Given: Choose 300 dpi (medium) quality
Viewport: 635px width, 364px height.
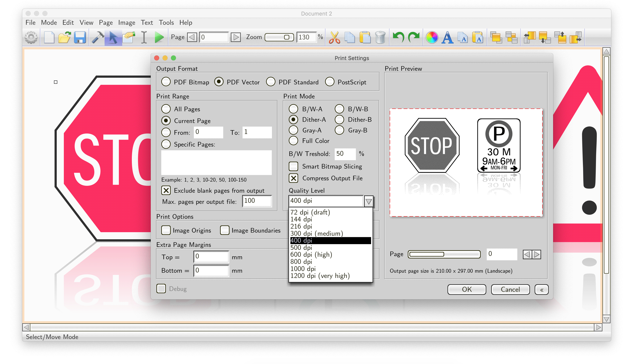Looking at the screenshot, I should tap(331, 233).
